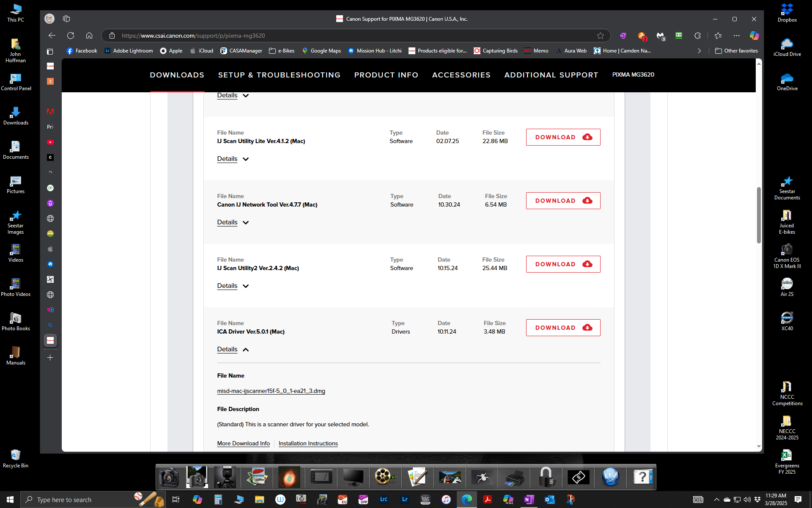
Task: Click the misd-mac-ijscanner15f dmg file link
Action: click(x=271, y=391)
